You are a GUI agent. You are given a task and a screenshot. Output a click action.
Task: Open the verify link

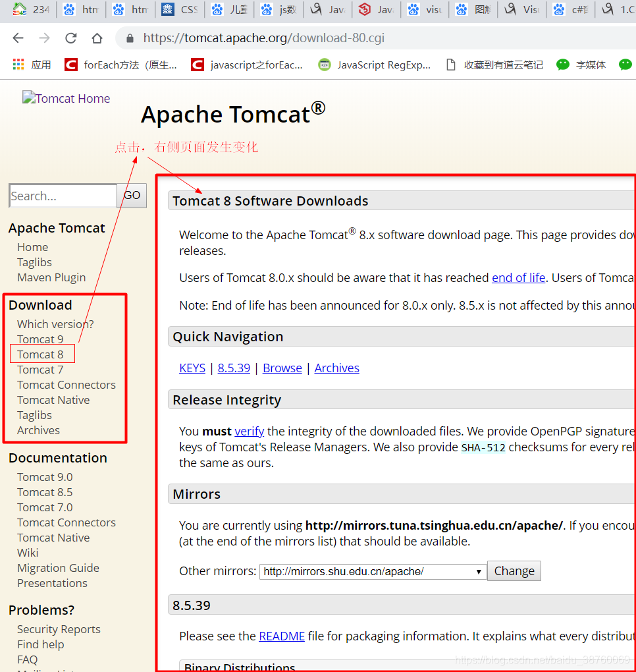click(x=250, y=431)
